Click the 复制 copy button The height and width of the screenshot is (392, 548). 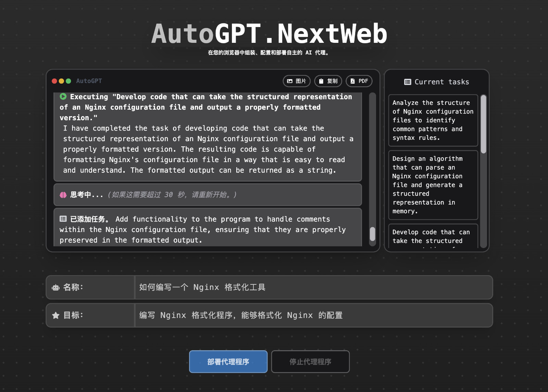pos(328,81)
